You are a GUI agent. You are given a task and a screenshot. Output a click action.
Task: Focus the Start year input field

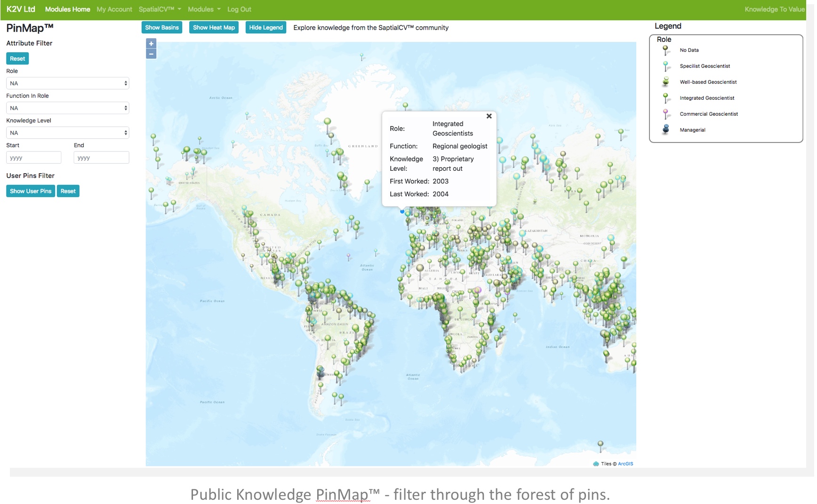pyautogui.click(x=34, y=158)
